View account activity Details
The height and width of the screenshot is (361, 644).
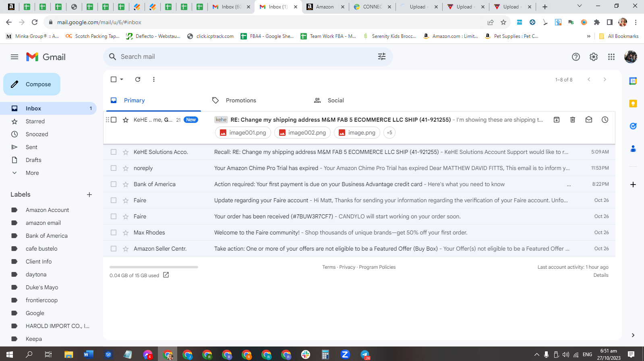click(x=601, y=275)
